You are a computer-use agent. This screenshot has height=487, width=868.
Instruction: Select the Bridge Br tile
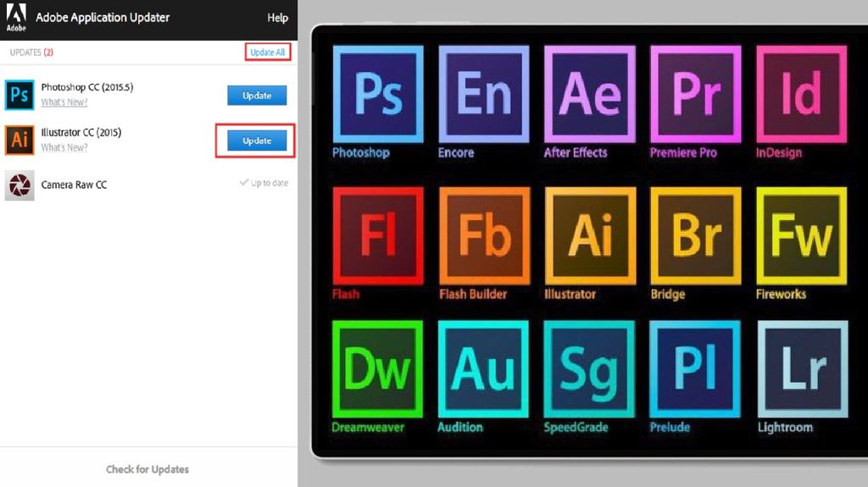696,235
